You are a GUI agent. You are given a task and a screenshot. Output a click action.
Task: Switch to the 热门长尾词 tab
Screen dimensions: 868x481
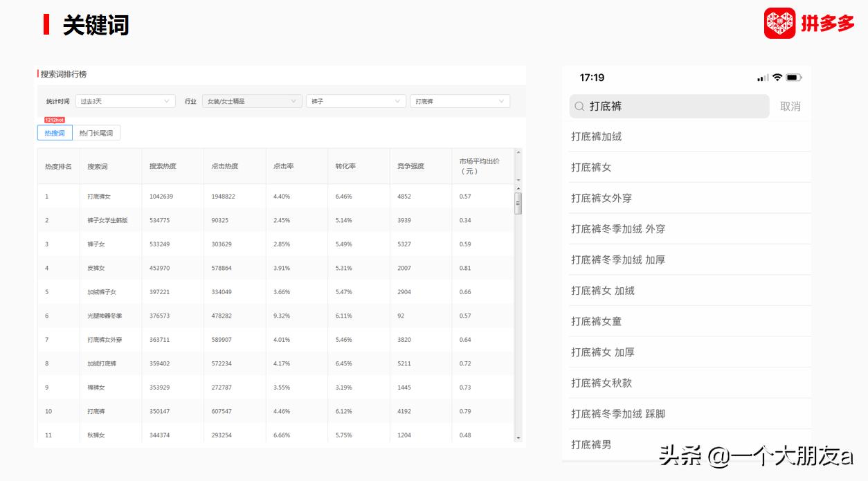tap(96, 133)
